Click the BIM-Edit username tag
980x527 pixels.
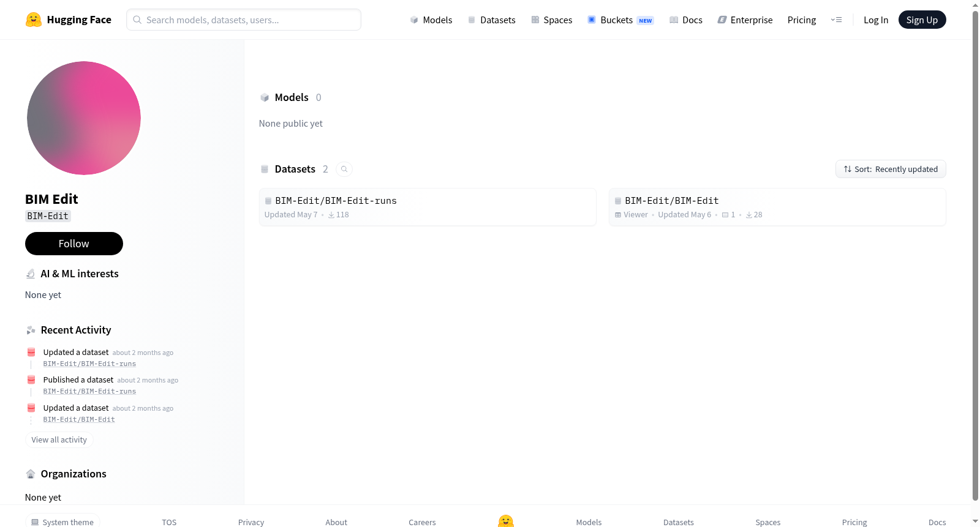point(48,216)
